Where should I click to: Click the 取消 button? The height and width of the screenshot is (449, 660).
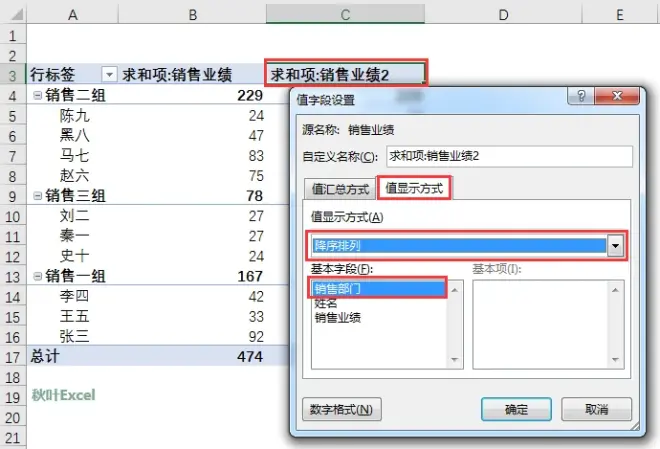[596, 409]
